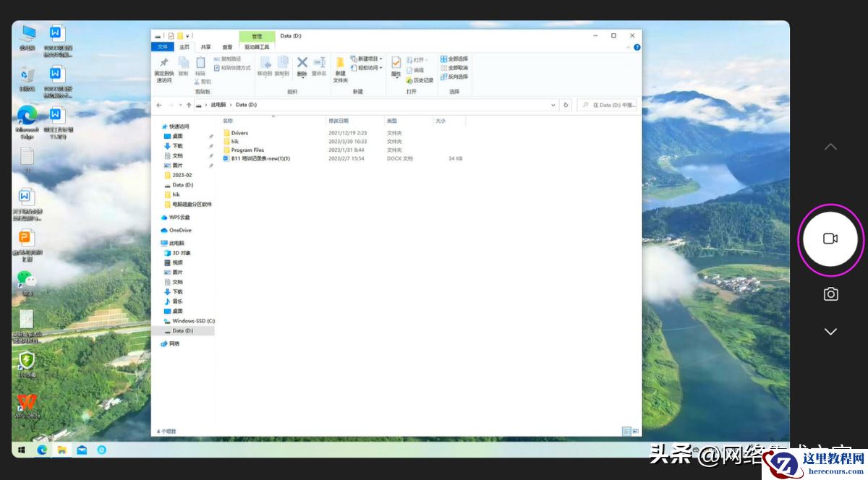Pin to Quick access (固定到快速访问) icon
868x480 pixels.
click(x=164, y=69)
